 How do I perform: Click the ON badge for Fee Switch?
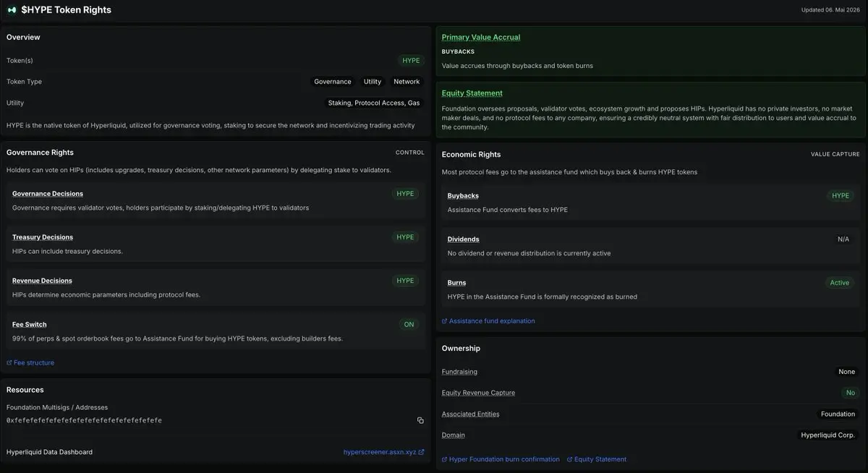409,325
